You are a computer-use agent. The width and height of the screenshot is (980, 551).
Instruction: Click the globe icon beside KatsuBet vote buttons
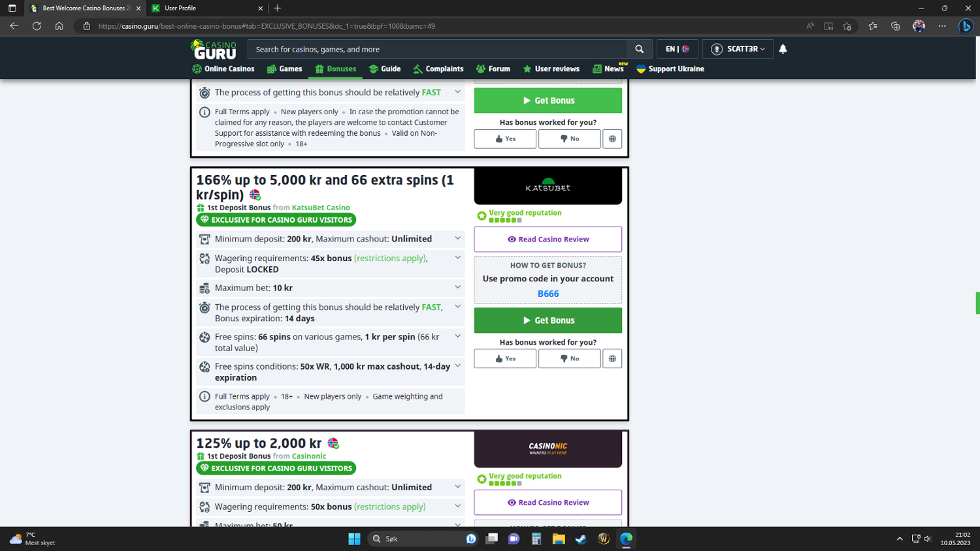click(612, 358)
